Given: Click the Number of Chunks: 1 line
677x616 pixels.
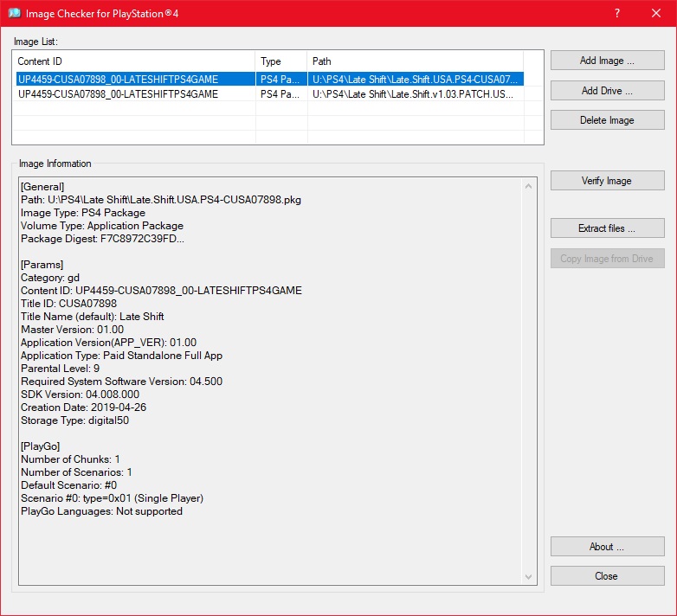Looking at the screenshot, I should coord(70,459).
